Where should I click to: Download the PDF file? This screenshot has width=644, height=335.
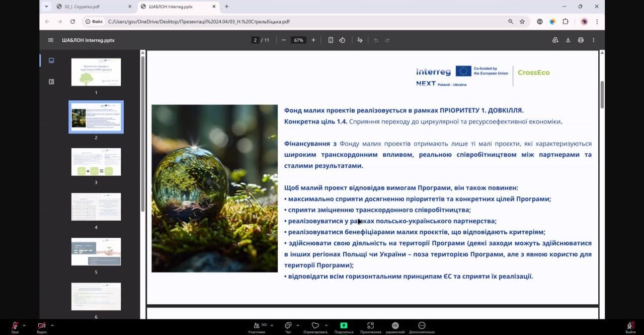(x=568, y=40)
